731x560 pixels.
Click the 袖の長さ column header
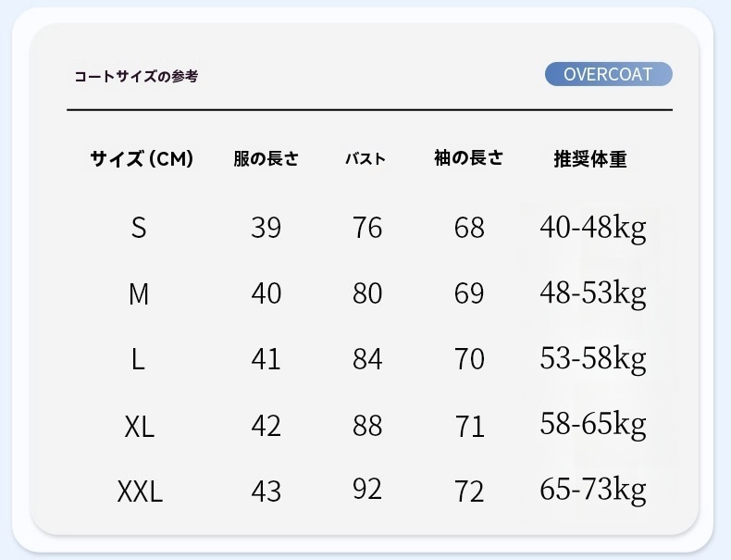click(x=468, y=158)
